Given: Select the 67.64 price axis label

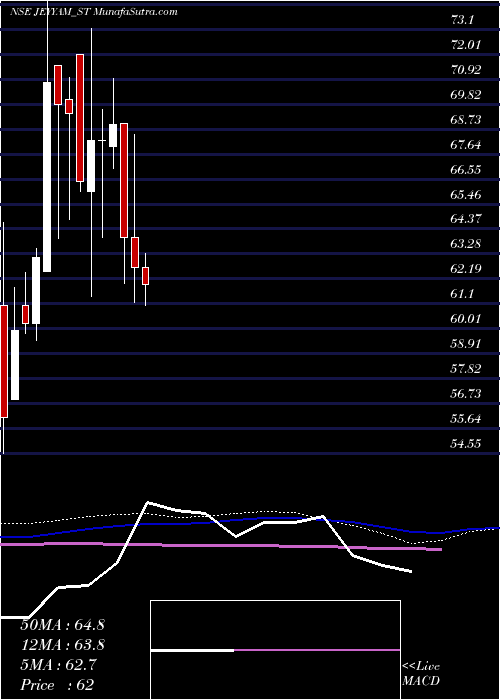Looking at the screenshot, I should (466, 145).
